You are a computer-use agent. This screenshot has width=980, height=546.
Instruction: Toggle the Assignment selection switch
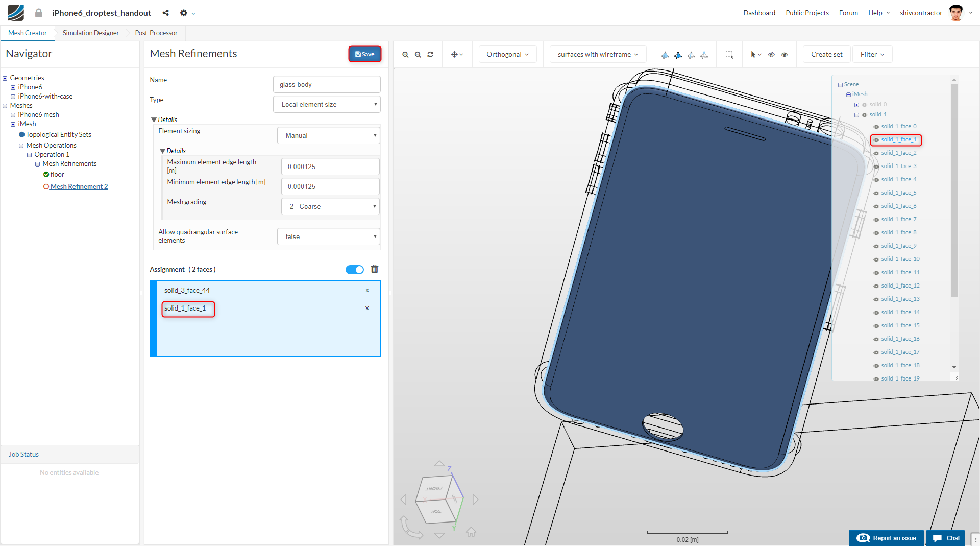coord(354,270)
